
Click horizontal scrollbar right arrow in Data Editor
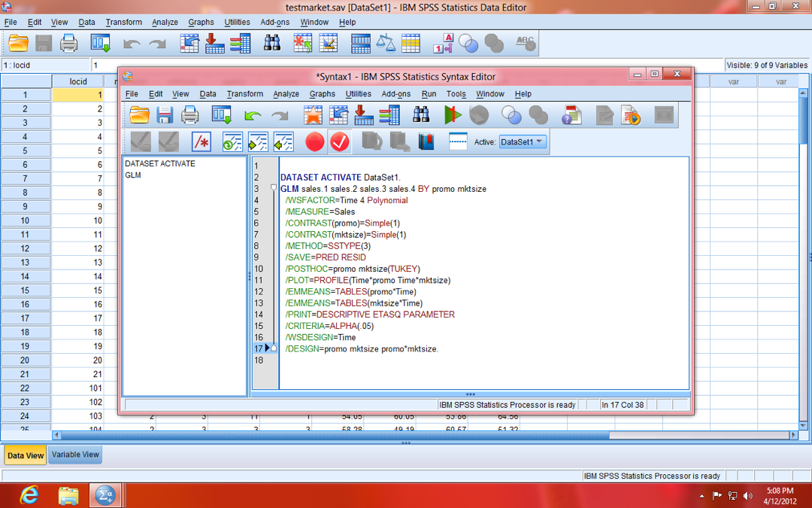click(793, 436)
